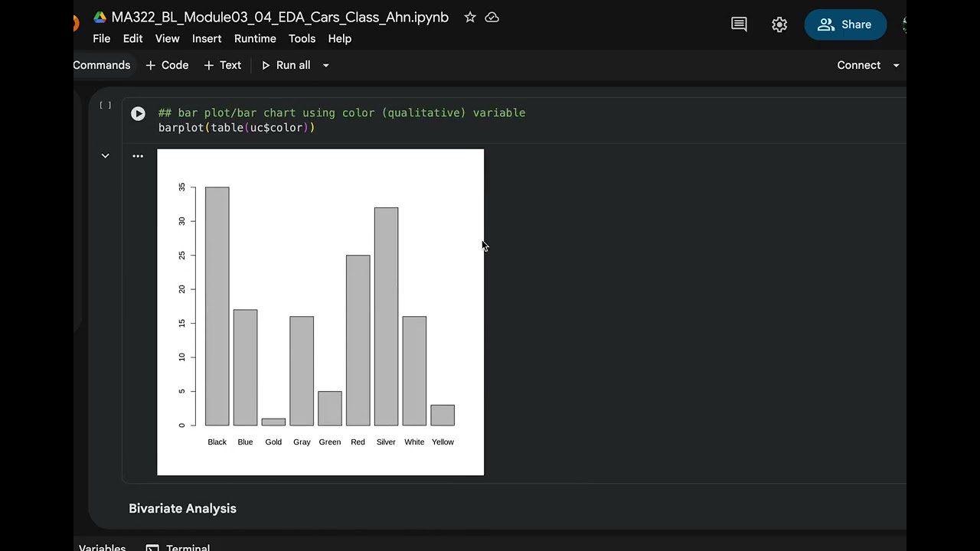Click Connect to a runtime
Image resolution: width=980 pixels, height=551 pixels.
(x=859, y=65)
